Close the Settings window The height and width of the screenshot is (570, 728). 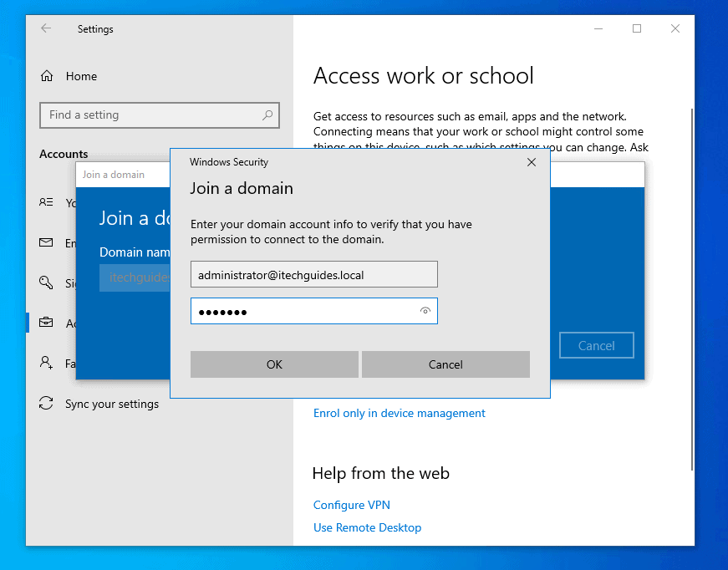[675, 28]
